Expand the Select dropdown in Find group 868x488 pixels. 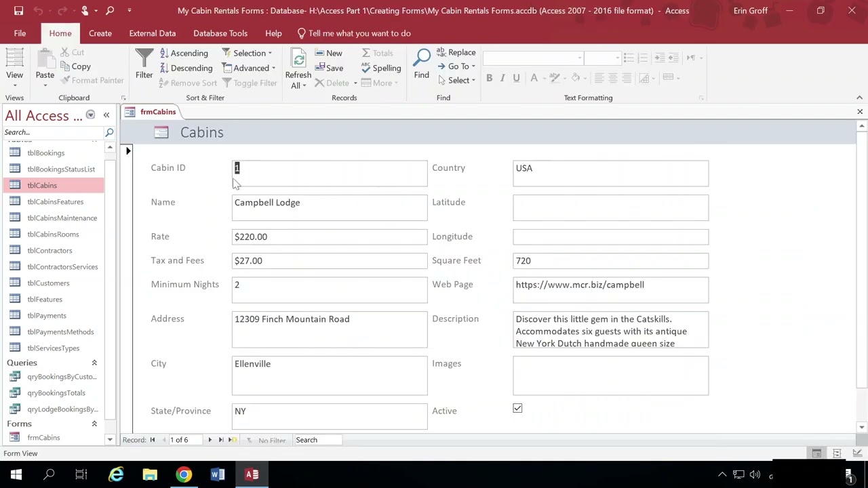[456, 80]
